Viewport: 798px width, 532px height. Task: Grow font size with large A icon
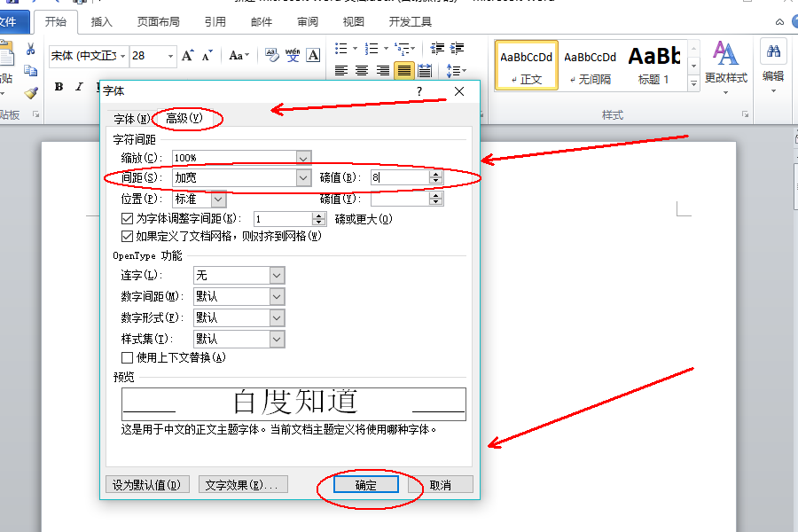(188, 55)
